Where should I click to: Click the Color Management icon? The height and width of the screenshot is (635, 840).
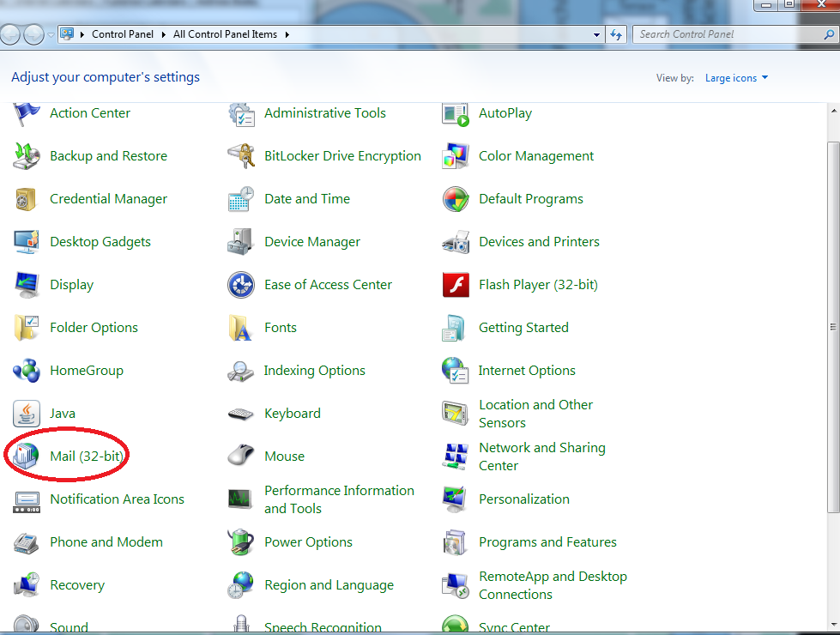coord(456,156)
